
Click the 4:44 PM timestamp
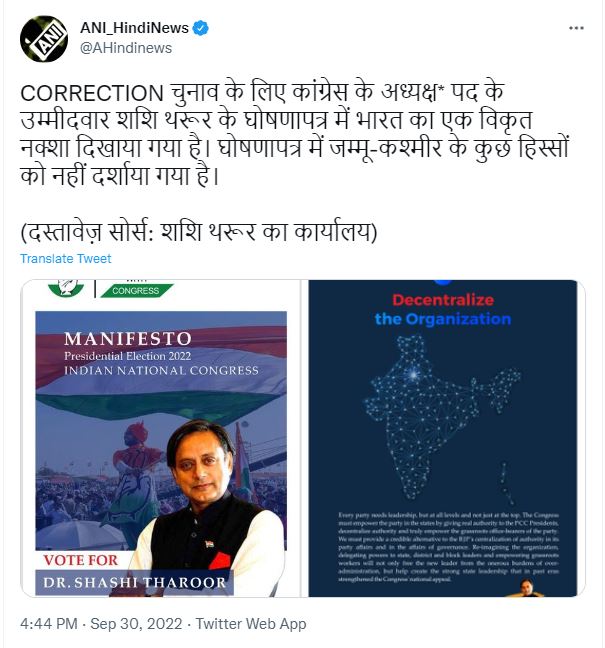pos(49,623)
